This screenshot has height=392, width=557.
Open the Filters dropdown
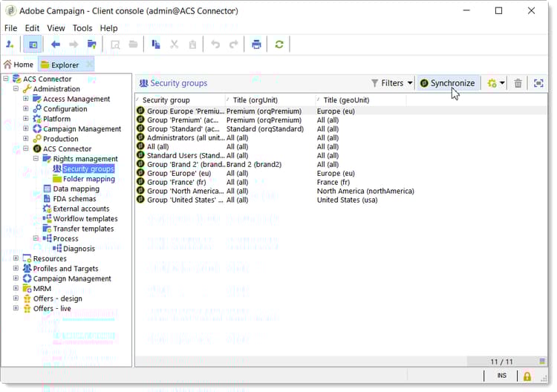[392, 83]
